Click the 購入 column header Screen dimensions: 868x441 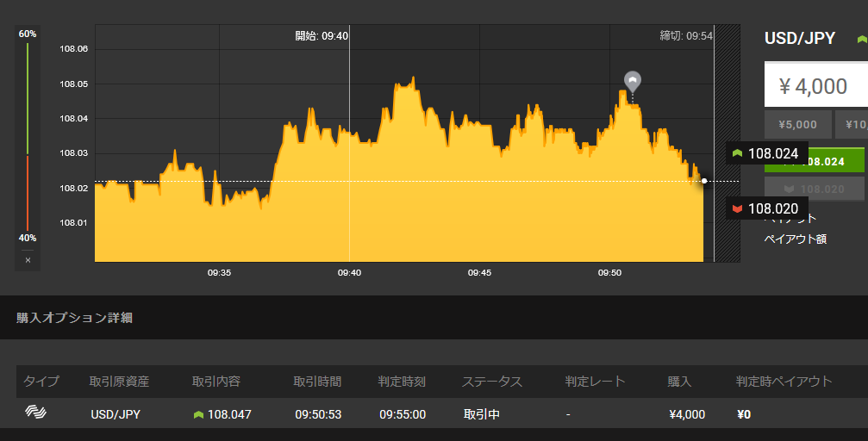(679, 382)
